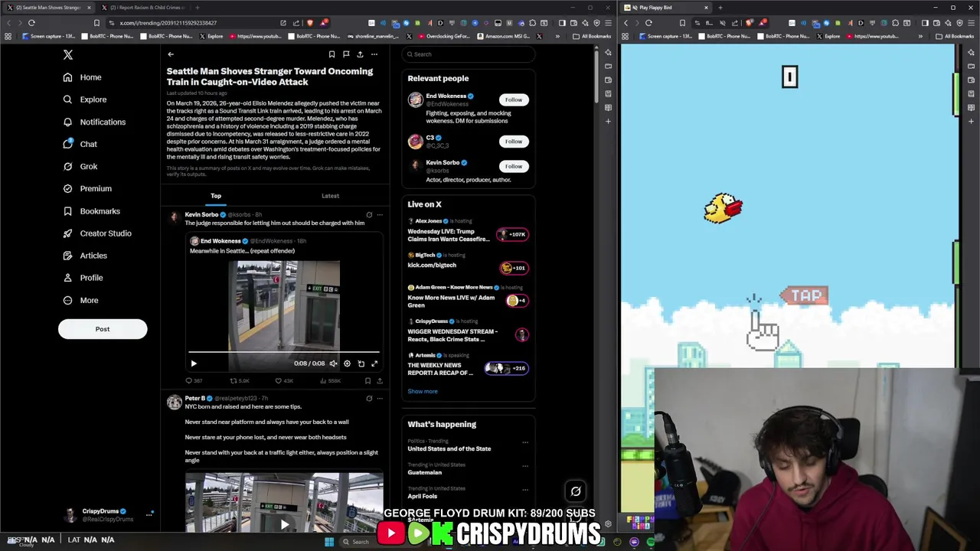Open Grok icon on Kevin Sorbo post
This screenshot has width=980, height=551.
[369, 215]
